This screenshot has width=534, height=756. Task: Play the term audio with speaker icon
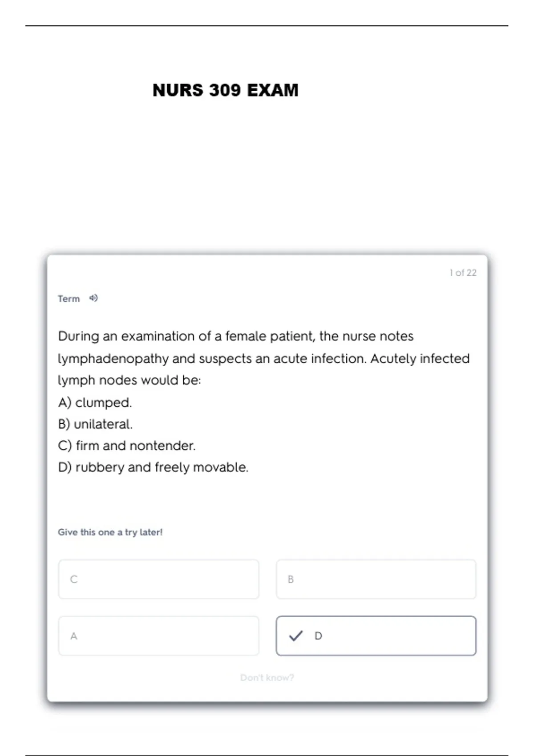click(93, 298)
